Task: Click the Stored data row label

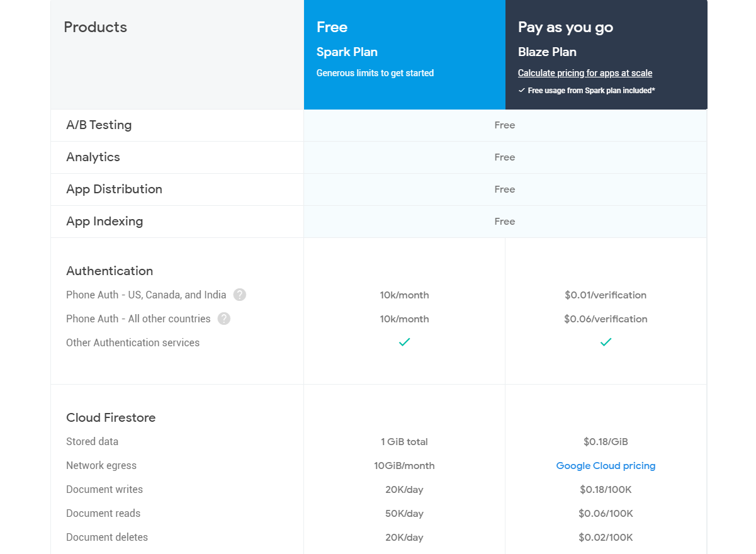Action: 92,442
